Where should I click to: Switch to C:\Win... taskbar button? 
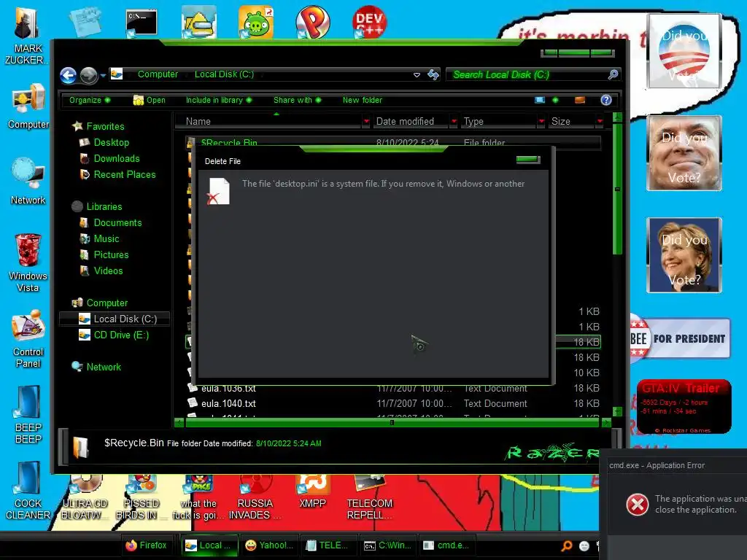388,545
